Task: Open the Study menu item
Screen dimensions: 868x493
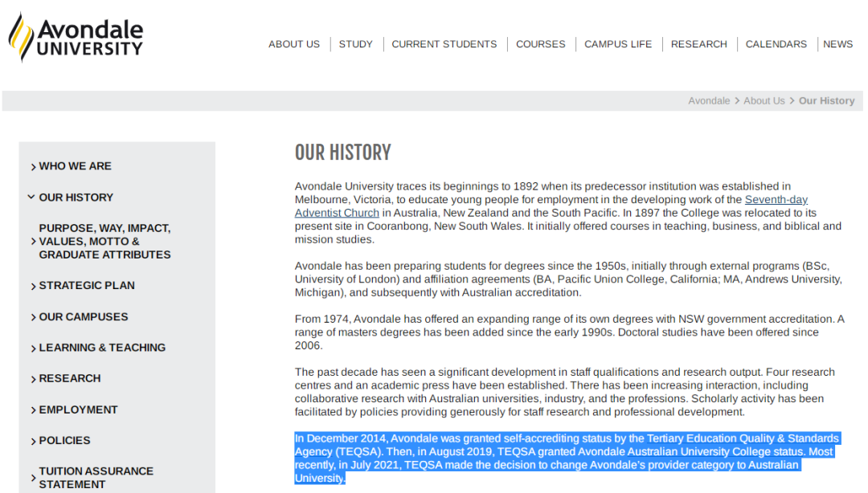Action: coord(355,44)
